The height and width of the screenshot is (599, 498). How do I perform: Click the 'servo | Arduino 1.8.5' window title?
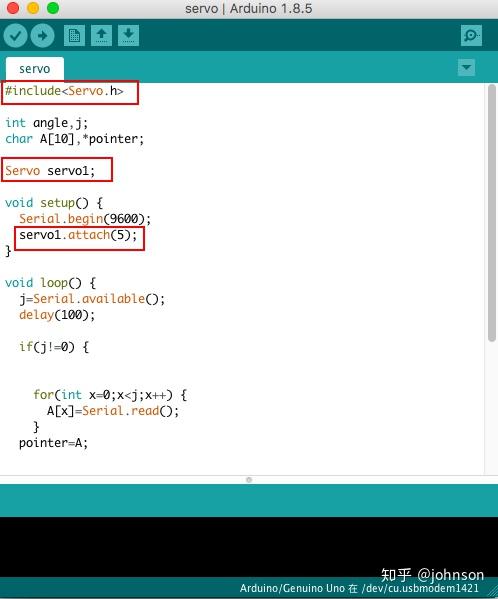(x=249, y=8)
